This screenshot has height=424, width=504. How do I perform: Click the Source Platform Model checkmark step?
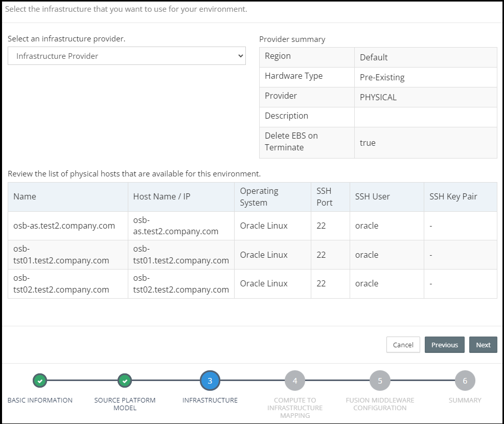pos(125,381)
